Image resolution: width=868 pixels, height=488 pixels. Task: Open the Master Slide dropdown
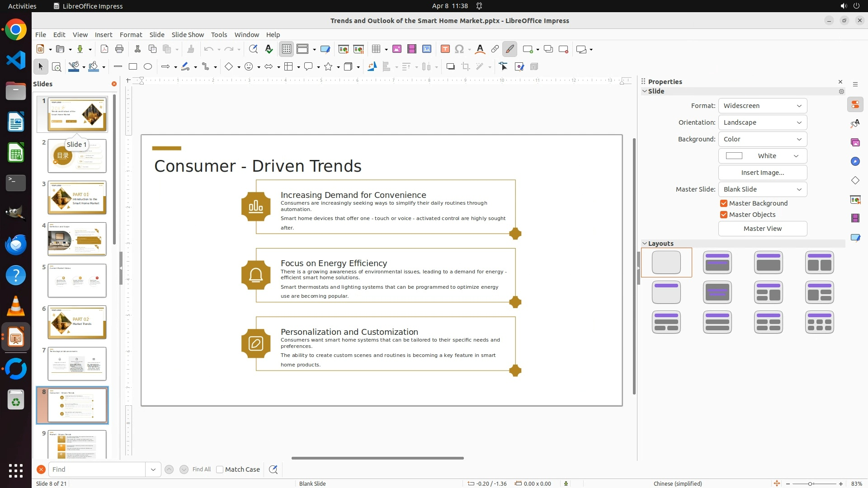coord(762,189)
